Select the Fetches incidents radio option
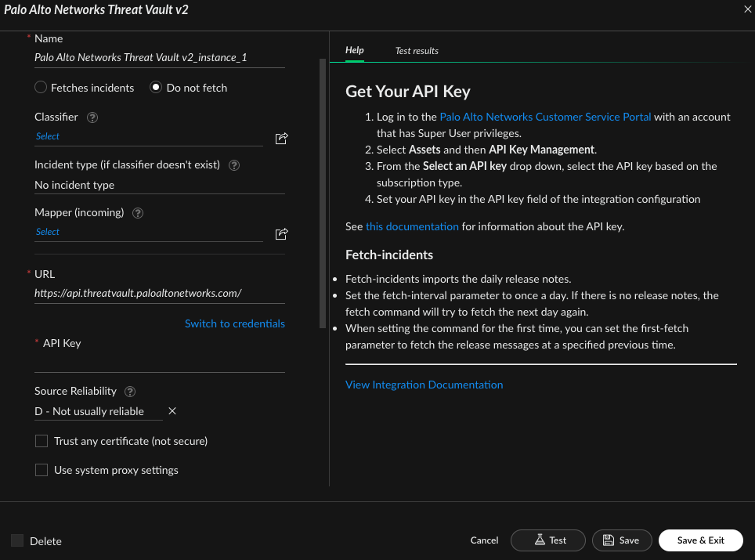Image resolution: width=755 pixels, height=560 pixels. (x=41, y=88)
